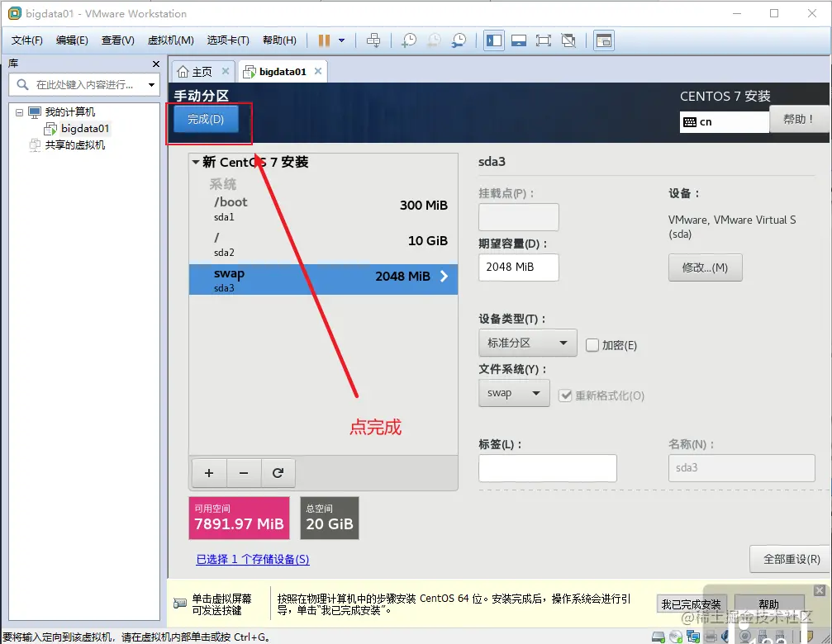Viewport: 832px width, 644px height.
Task: Open the swap file system dropdown
Action: [514, 394]
